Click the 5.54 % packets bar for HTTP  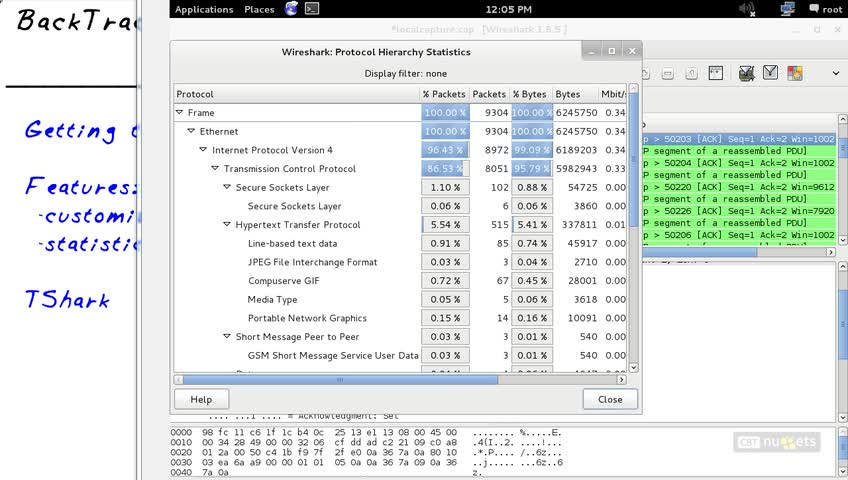coord(445,224)
